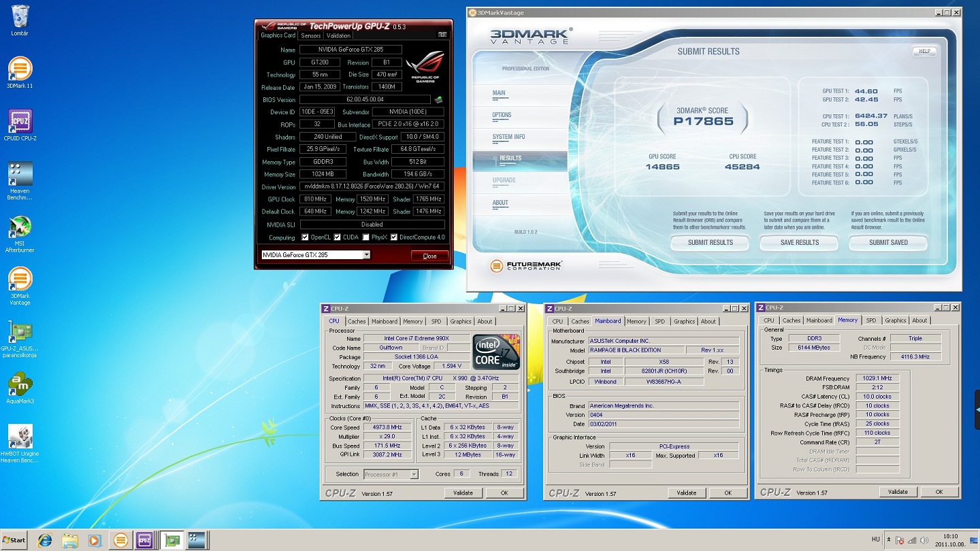Switch to the Heaven benchmark taskbar button
The width and height of the screenshot is (980, 551).
pos(196,540)
